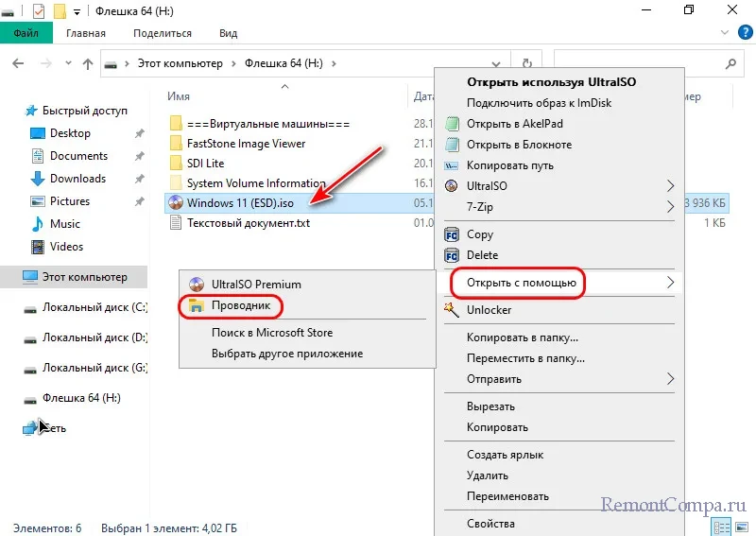The height and width of the screenshot is (536, 756).
Task: Expand UltraISO submenu arrow
Action: point(670,185)
